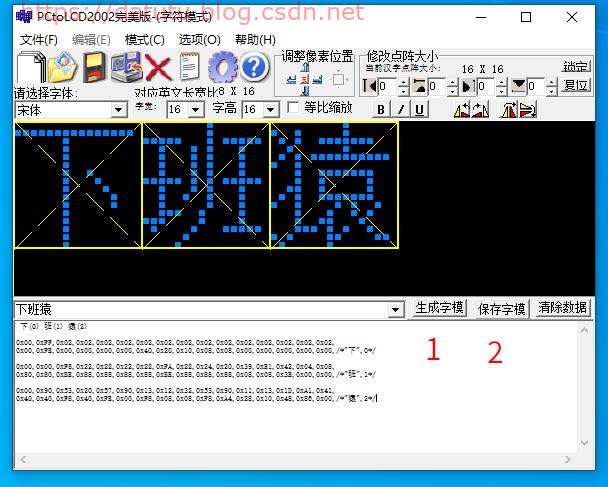Open the 字高 height dropdown

click(272, 109)
